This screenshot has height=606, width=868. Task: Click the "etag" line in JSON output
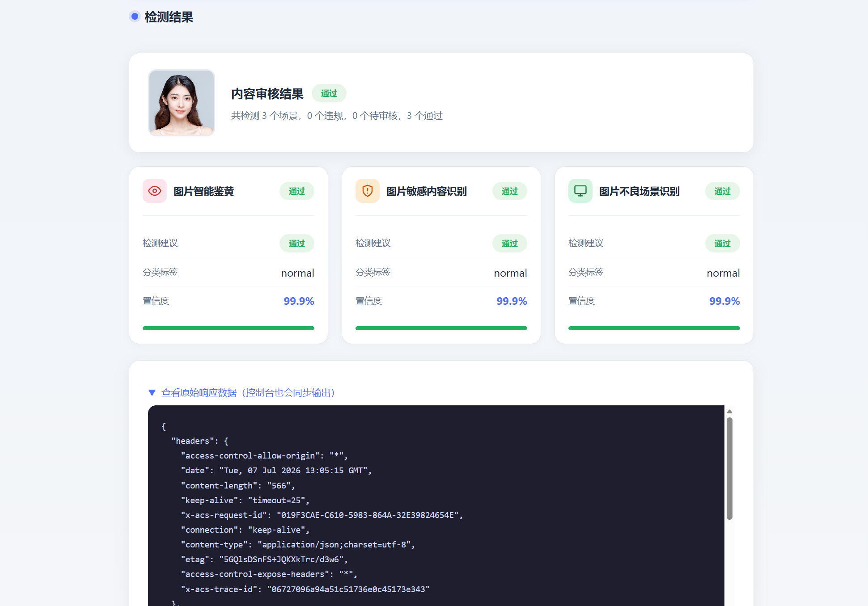coord(264,560)
